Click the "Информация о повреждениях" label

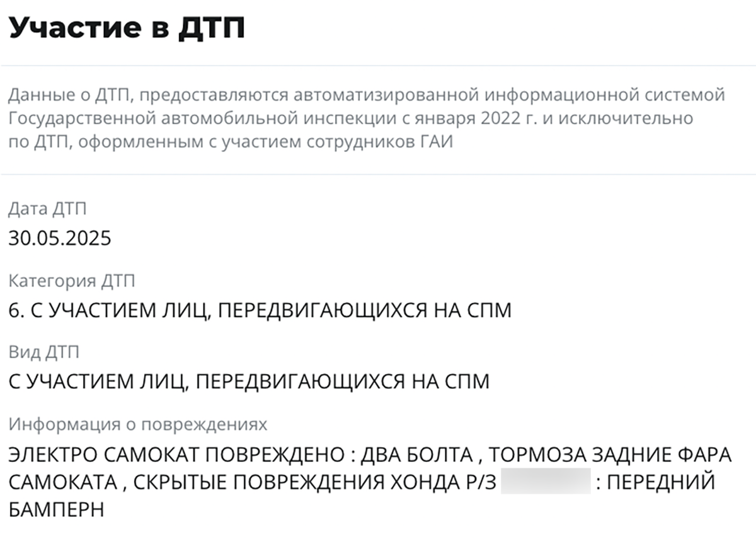(138, 424)
